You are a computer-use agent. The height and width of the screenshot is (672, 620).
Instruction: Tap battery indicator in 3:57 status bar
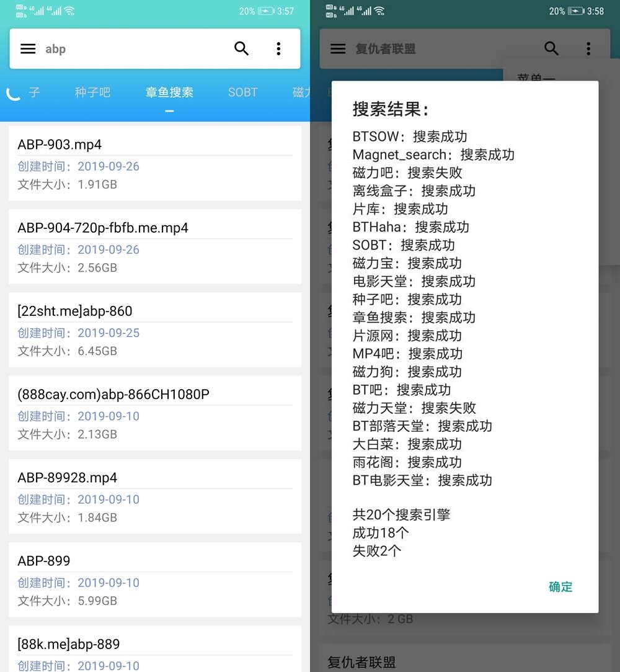click(267, 11)
